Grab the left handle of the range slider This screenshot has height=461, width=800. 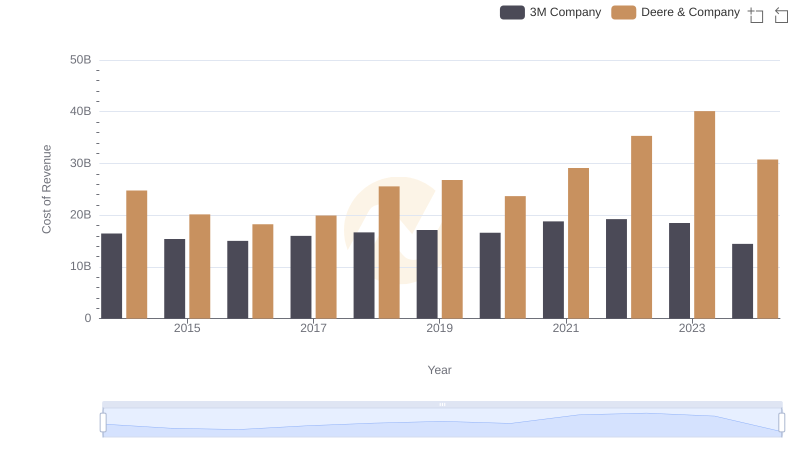click(103, 422)
